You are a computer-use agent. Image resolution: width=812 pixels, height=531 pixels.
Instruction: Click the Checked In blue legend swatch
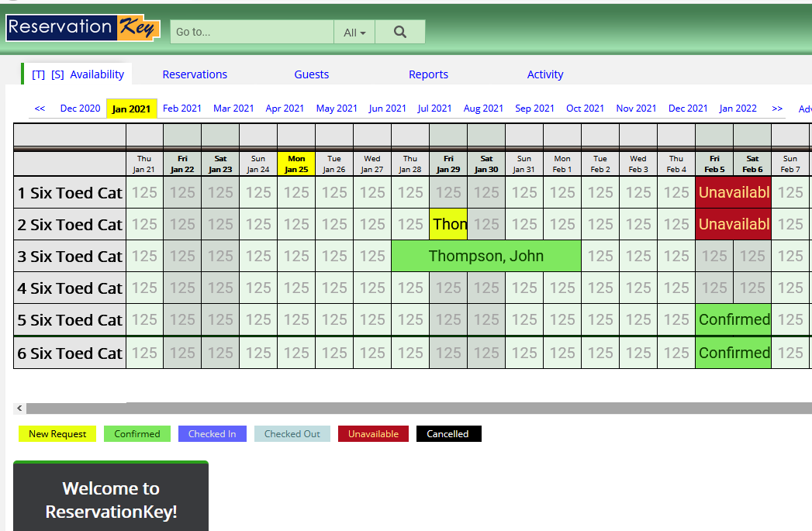click(x=212, y=434)
